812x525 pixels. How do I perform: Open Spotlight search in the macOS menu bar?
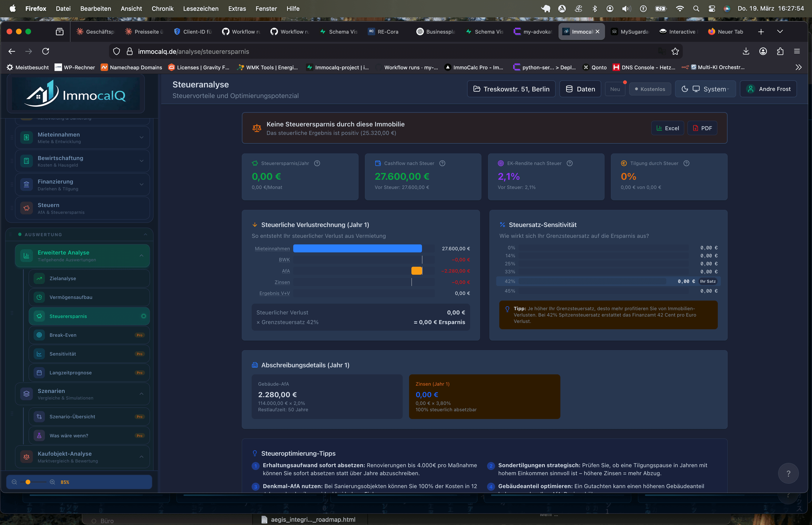696,8
